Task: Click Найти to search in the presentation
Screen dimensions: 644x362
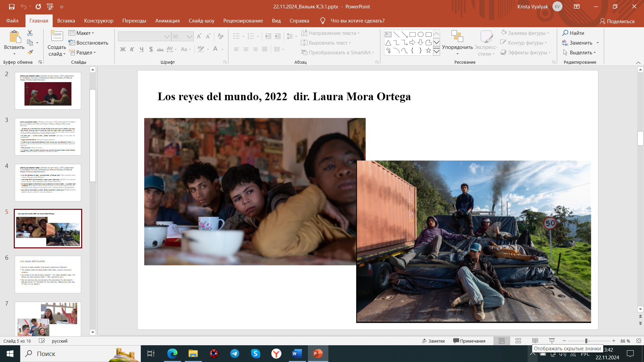Action: (574, 33)
